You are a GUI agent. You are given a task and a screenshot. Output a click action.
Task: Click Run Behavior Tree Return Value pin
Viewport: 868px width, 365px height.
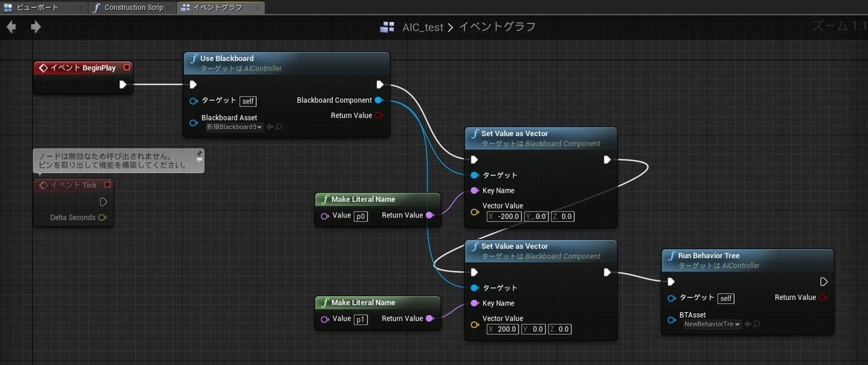click(824, 297)
